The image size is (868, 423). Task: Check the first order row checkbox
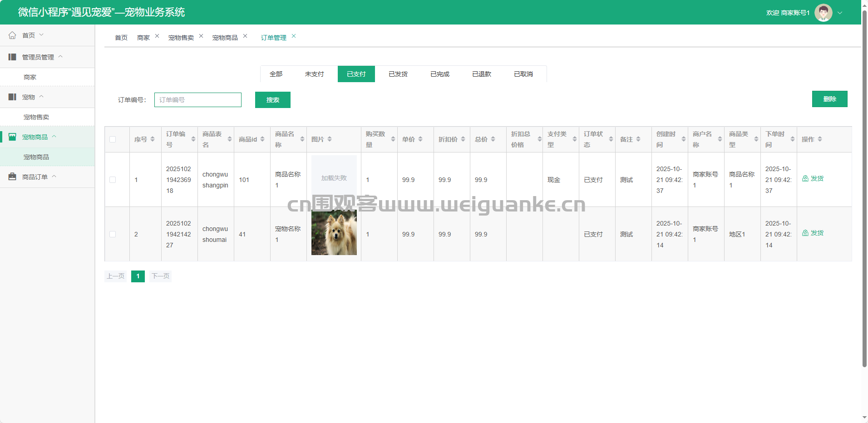(113, 180)
